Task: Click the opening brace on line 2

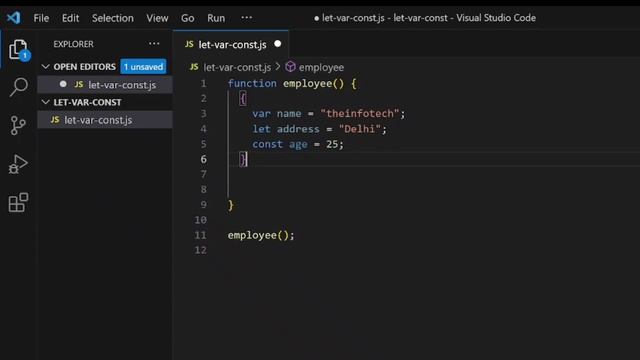Action: tap(243, 98)
